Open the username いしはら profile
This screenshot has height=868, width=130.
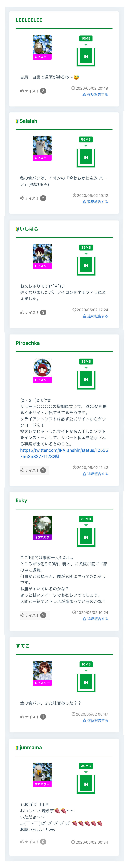coord(29,229)
